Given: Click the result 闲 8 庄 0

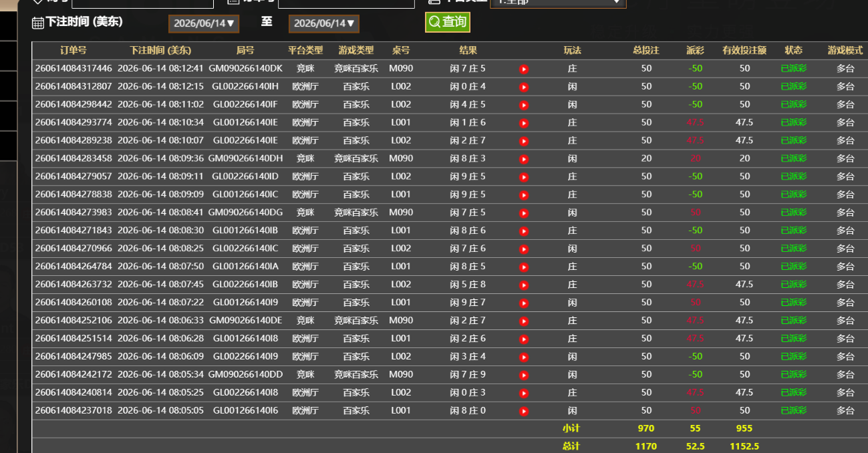Looking at the screenshot, I should (468, 410).
